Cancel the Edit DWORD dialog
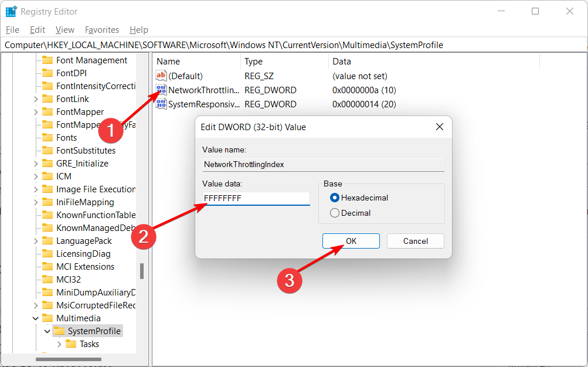Viewport: 588px width, 367px height. [x=415, y=240]
